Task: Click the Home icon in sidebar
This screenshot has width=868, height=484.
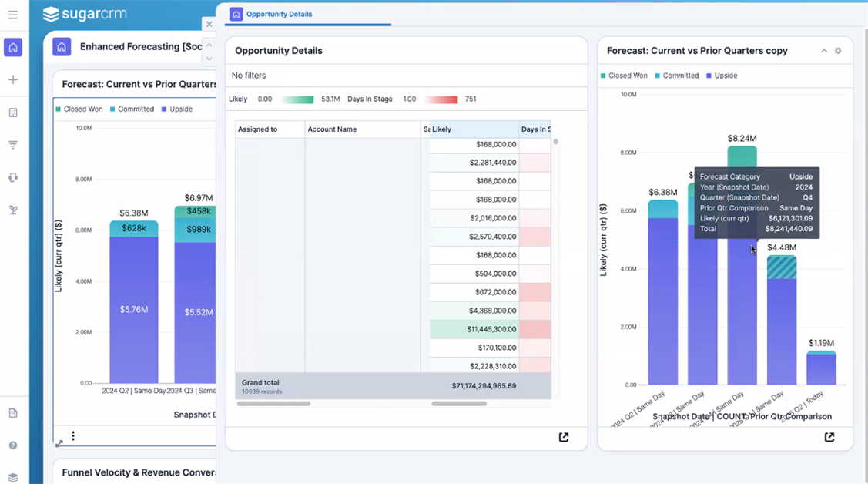Action: coord(13,48)
